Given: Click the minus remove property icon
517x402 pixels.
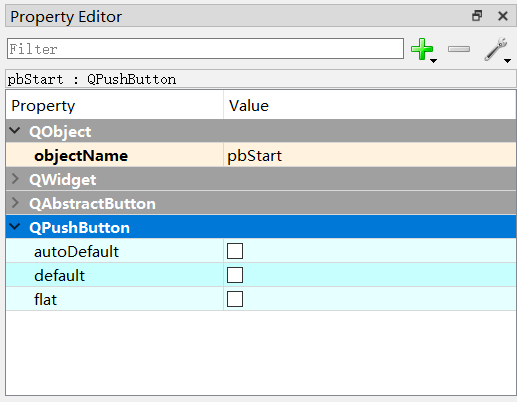Looking at the screenshot, I should click(x=459, y=49).
